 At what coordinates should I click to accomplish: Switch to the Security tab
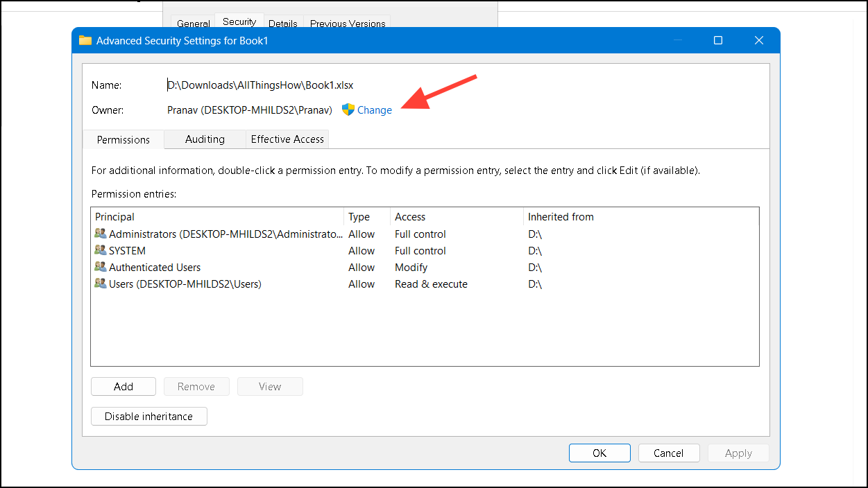(238, 21)
